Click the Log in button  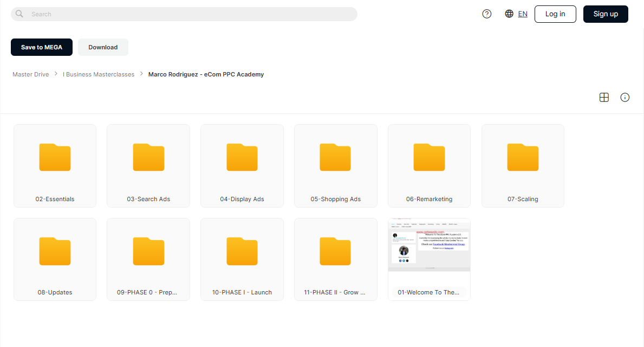[555, 14]
